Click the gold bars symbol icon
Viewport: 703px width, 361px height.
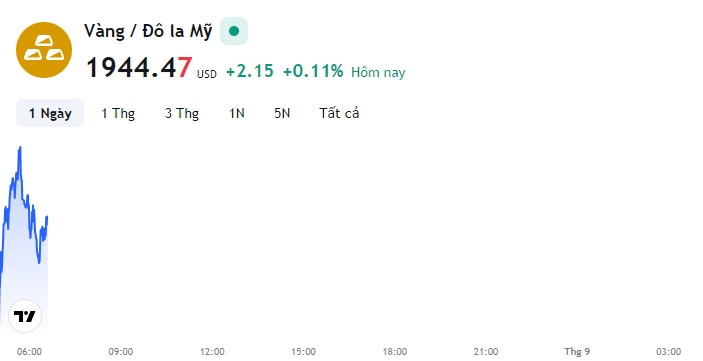43,50
